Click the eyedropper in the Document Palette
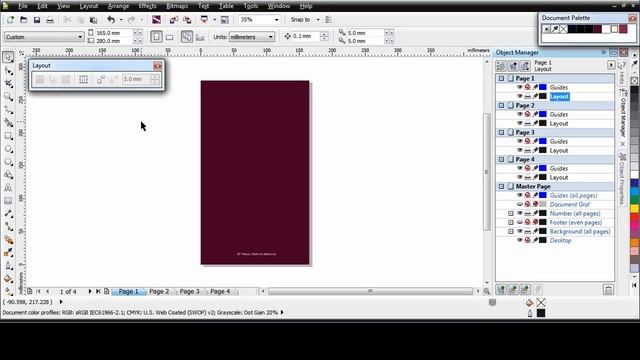640x360 pixels. [555, 29]
